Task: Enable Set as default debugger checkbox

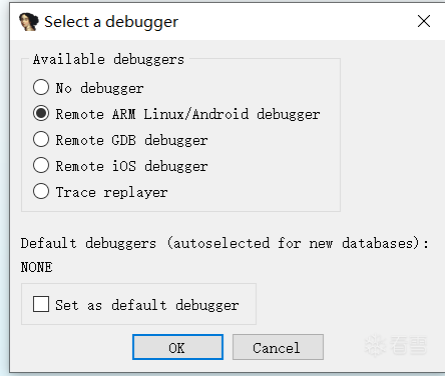Action: pos(41,304)
